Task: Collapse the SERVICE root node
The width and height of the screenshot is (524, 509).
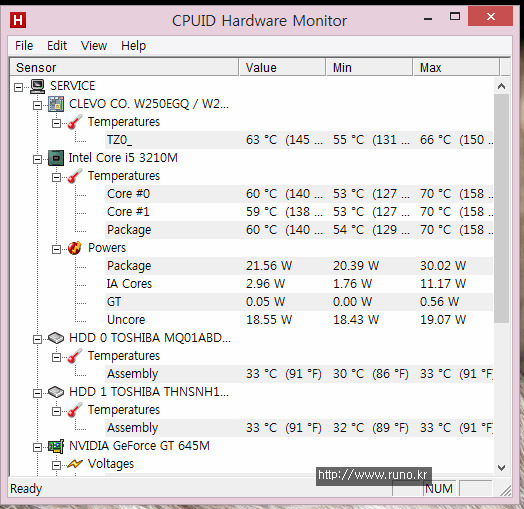Action: click(x=19, y=88)
